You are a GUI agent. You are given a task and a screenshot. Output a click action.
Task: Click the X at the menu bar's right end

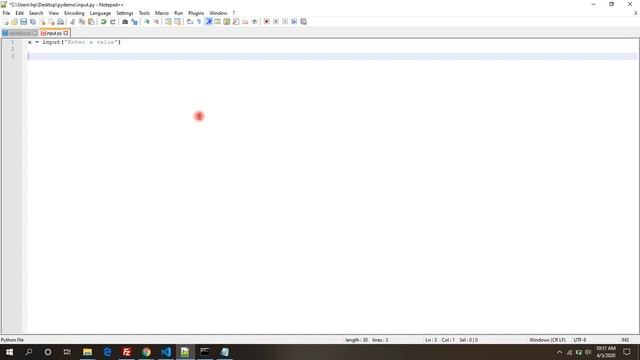coord(636,13)
